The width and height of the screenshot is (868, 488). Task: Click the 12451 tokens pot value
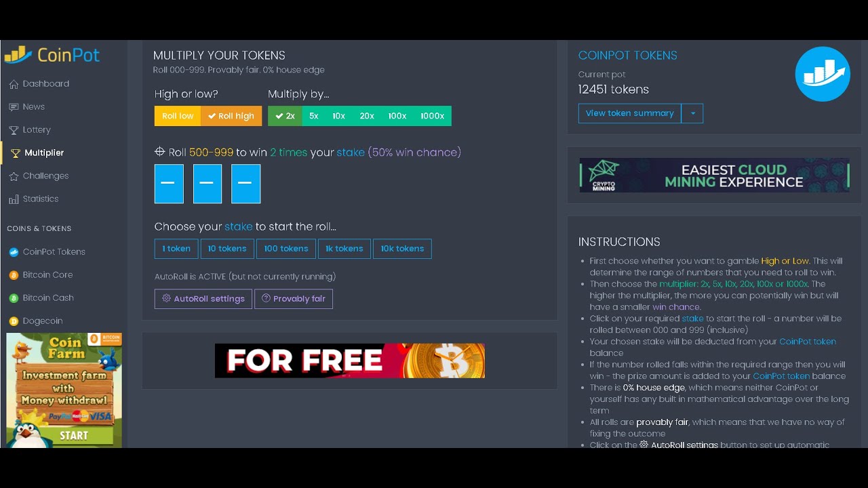613,89
